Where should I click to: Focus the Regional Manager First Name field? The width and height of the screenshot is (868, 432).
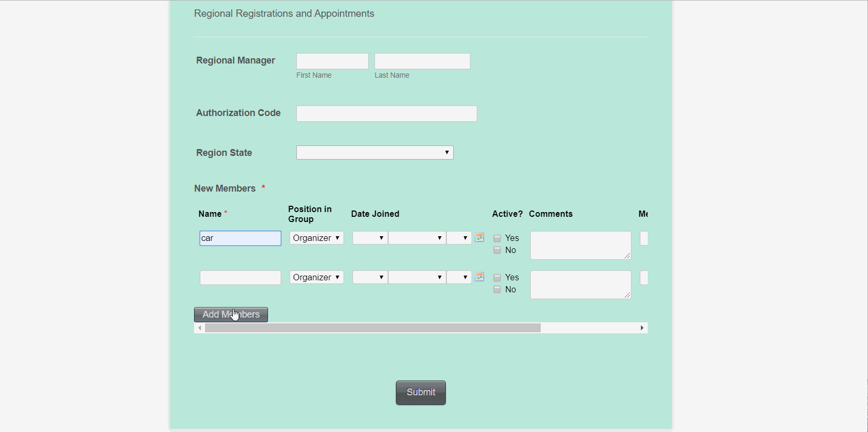click(x=332, y=61)
